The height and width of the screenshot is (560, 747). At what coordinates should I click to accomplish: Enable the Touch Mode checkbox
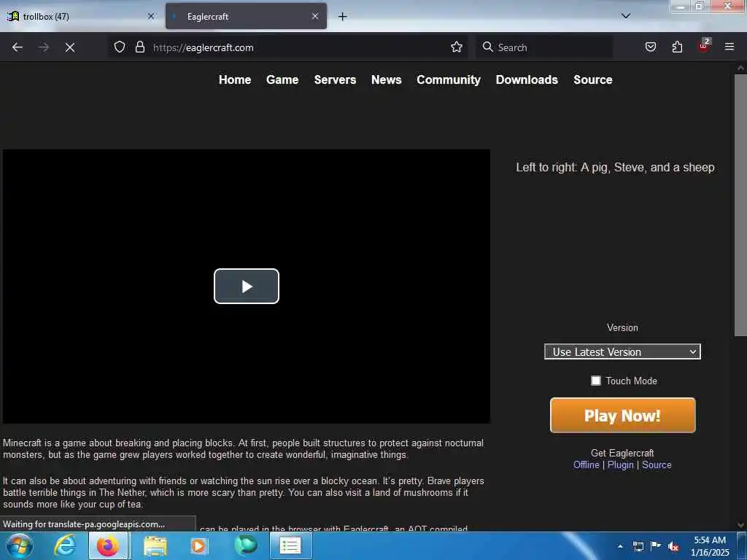(595, 381)
